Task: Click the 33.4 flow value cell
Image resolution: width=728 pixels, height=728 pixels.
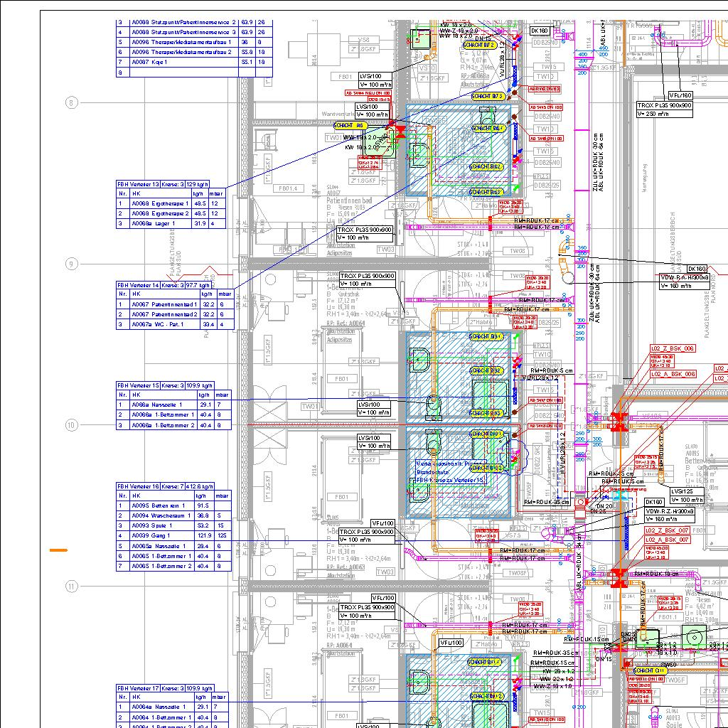Action: 208,324
